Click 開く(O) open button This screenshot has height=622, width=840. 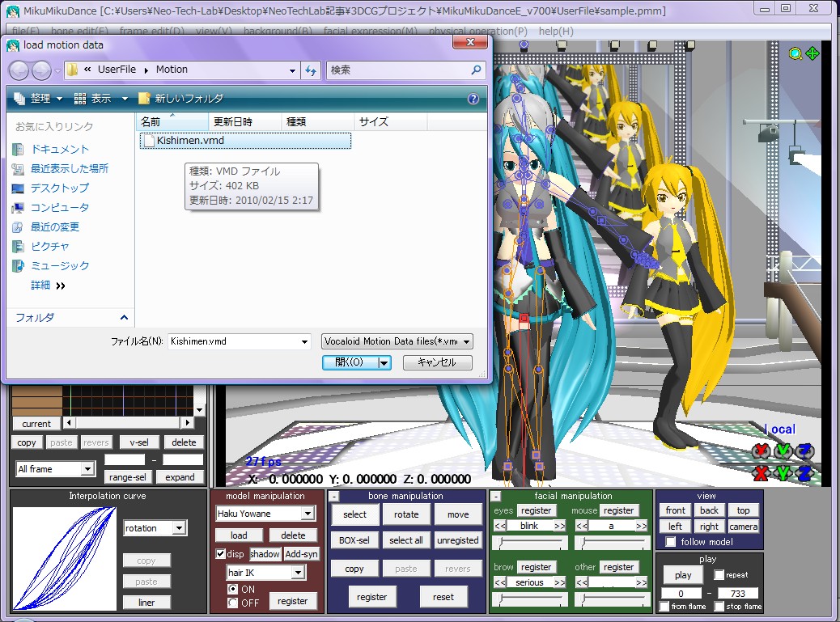click(x=350, y=363)
